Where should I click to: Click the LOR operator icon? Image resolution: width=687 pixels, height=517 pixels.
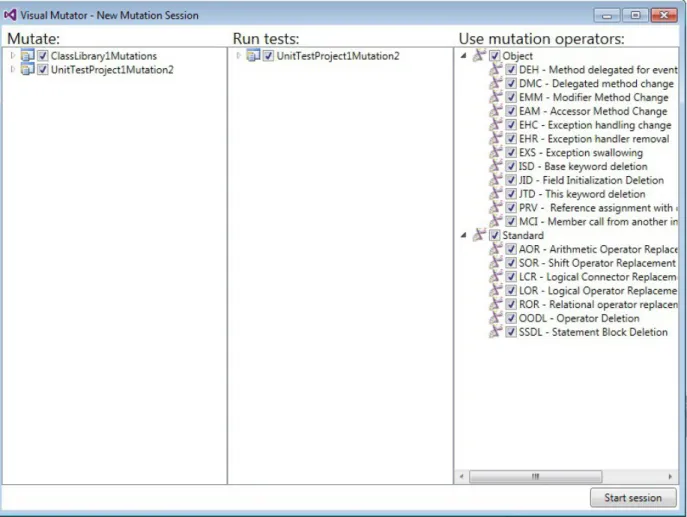pyautogui.click(x=496, y=290)
